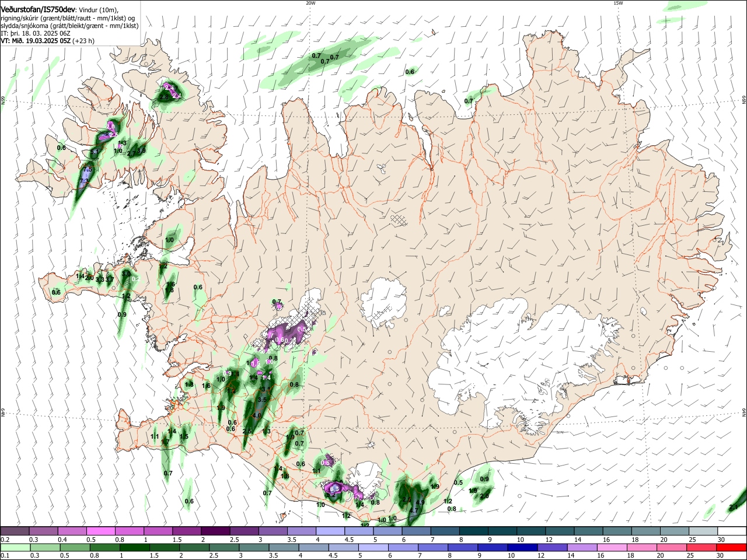The image size is (747, 560).
Task: Select the snow legend swatch starting at 3.5
Action: point(302,531)
